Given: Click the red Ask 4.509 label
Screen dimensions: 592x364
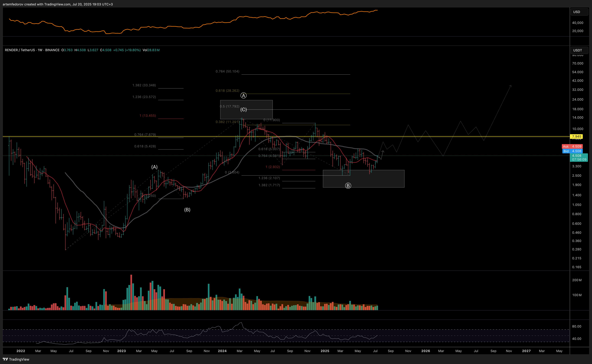Looking at the screenshot, I should 572,146.
